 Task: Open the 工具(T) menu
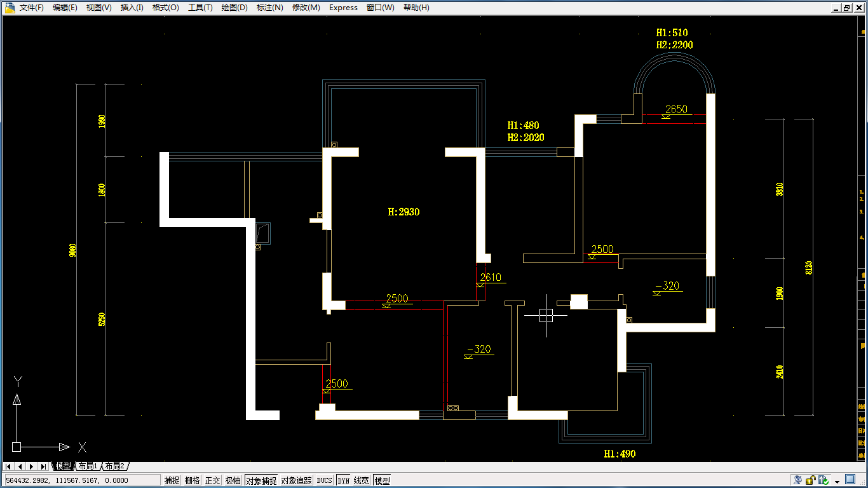point(200,8)
